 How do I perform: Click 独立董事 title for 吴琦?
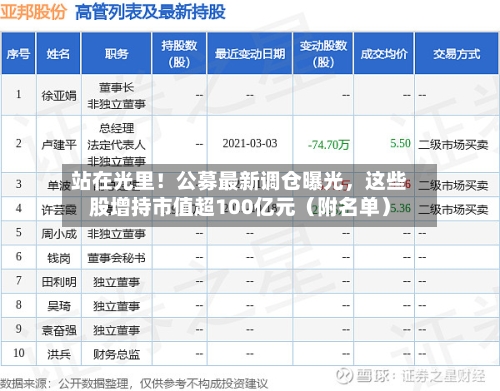[116, 306]
